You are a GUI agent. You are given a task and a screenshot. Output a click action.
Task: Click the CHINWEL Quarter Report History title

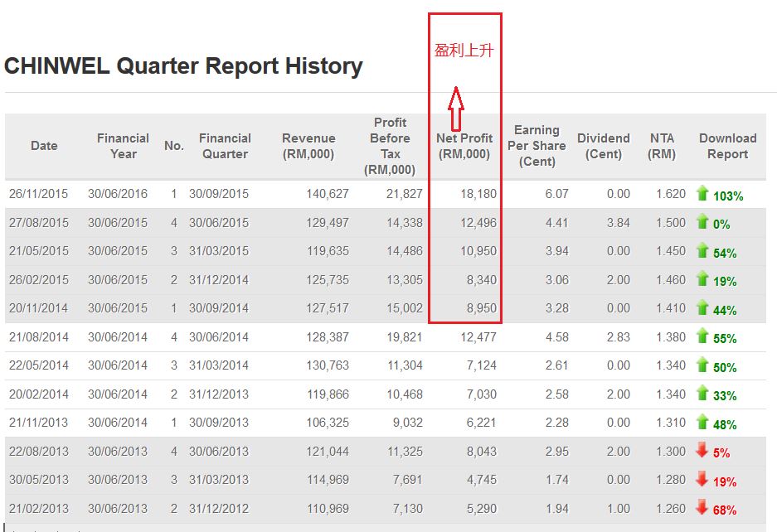(183, 66)
